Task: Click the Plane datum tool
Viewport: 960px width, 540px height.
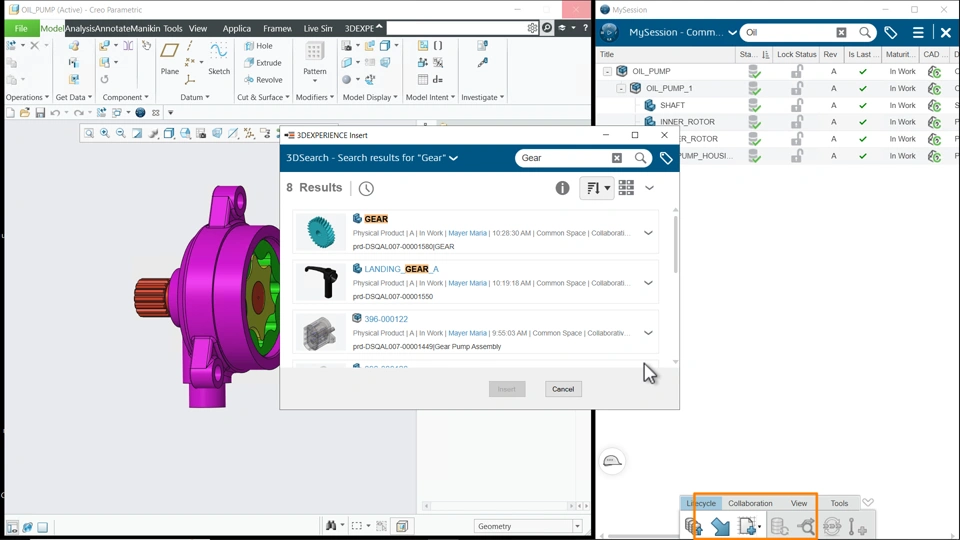Action: tap(170, 58)
